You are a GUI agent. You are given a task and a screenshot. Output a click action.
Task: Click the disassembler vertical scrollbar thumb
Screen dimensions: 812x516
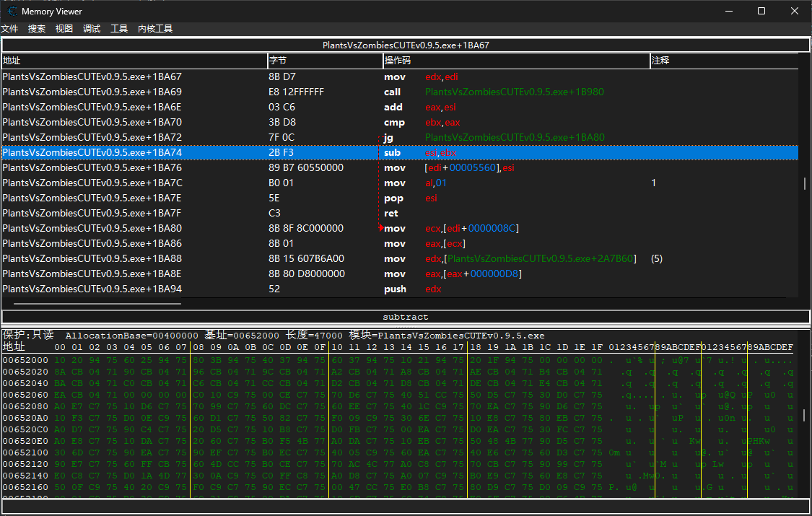pyautogui.click(x=805, y=183)
